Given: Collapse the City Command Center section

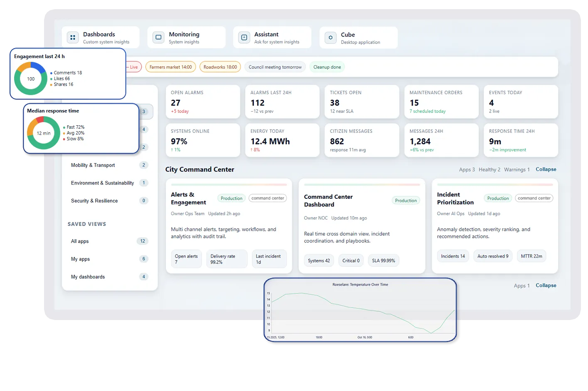Looking at the screenshot, I should [546, 169].
